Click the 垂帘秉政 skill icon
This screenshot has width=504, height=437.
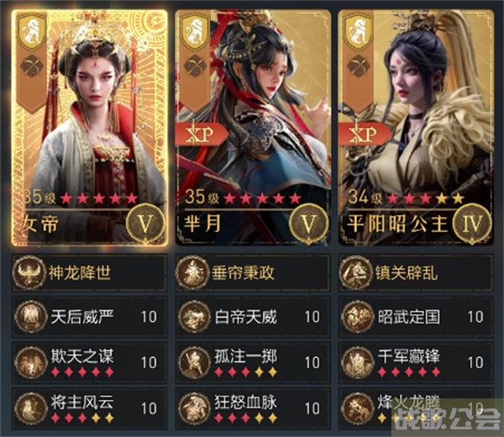pos(192,272)
